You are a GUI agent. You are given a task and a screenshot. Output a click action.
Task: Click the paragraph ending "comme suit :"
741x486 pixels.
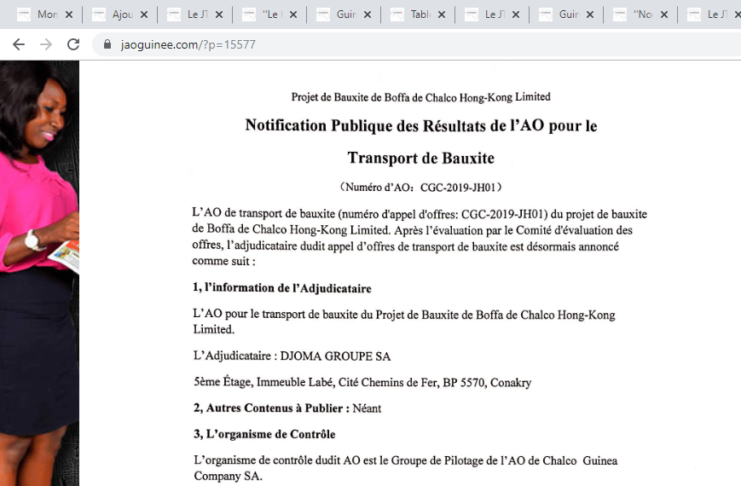tap(420, 237)
